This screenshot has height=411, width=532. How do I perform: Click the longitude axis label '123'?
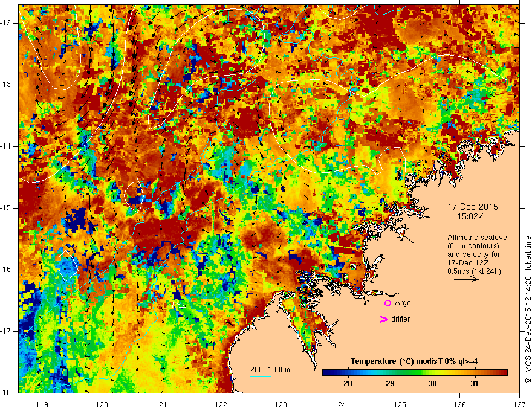281,404
